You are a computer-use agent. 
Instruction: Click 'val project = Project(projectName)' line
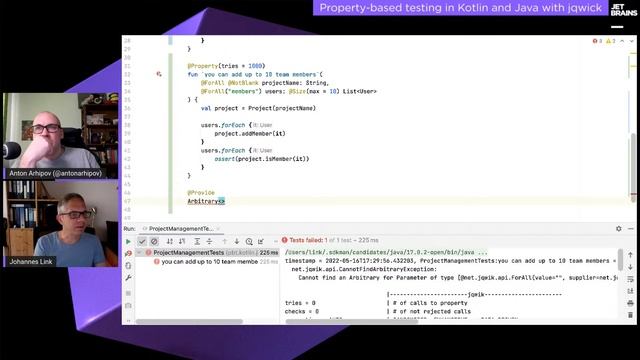pos(258,108)
